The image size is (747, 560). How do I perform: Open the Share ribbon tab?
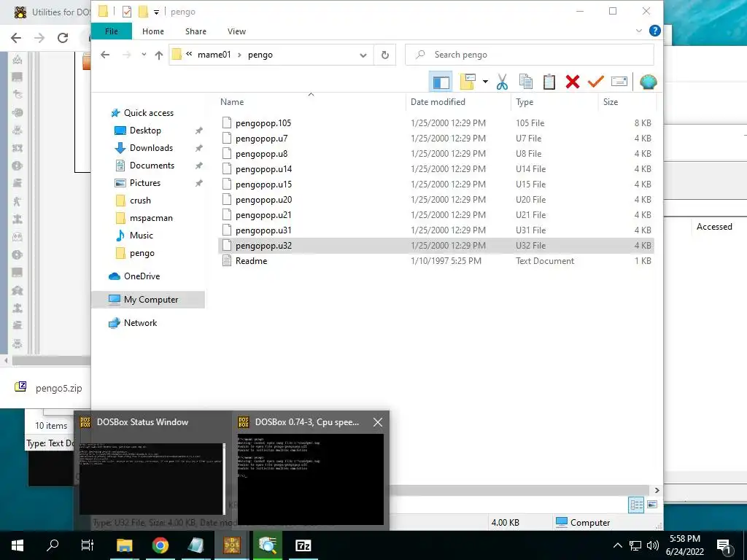(196, 31)
